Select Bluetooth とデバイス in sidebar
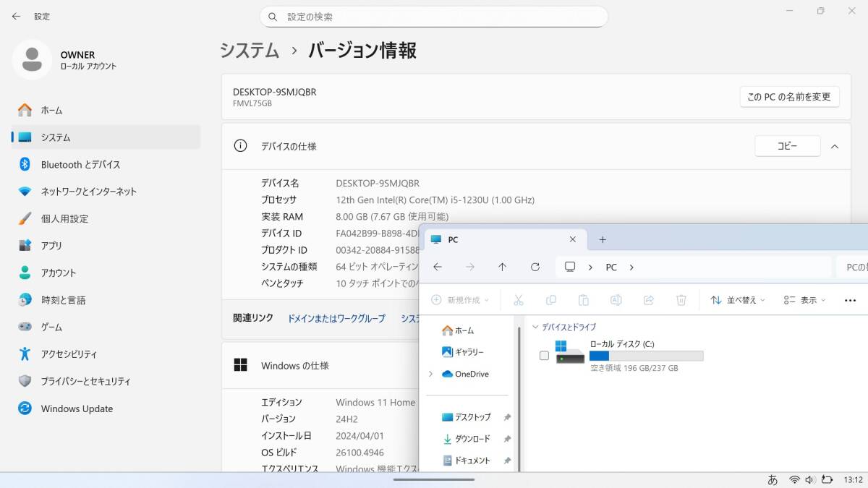 (80, 164)
